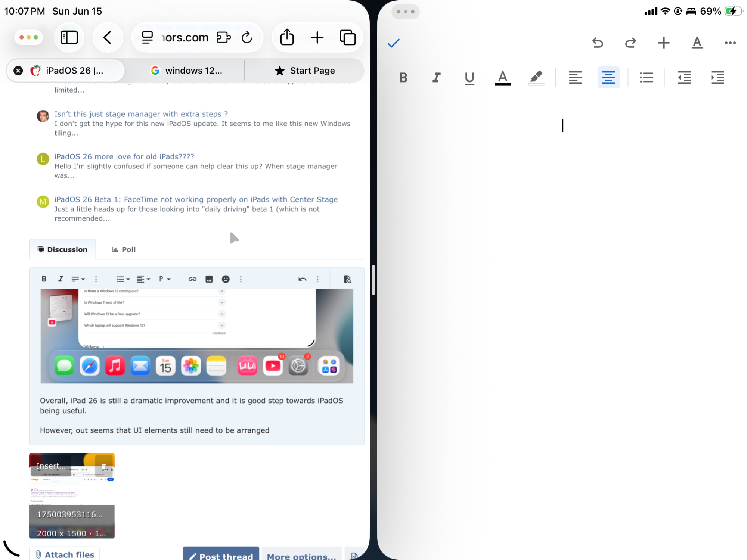Select the Poll tab
The width and height of the screenshot is (747, 560).
pos(124,249)
